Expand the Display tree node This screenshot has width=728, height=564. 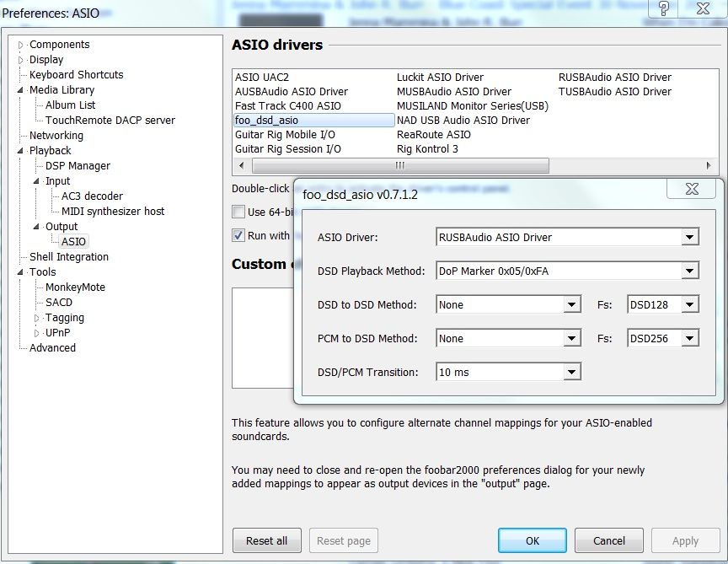(21, 60)
